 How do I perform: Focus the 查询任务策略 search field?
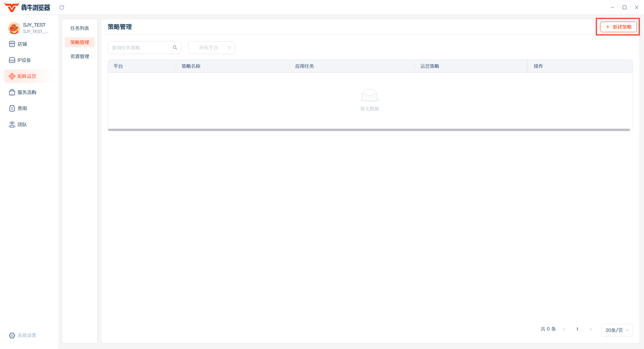click(x=140, y=48)
